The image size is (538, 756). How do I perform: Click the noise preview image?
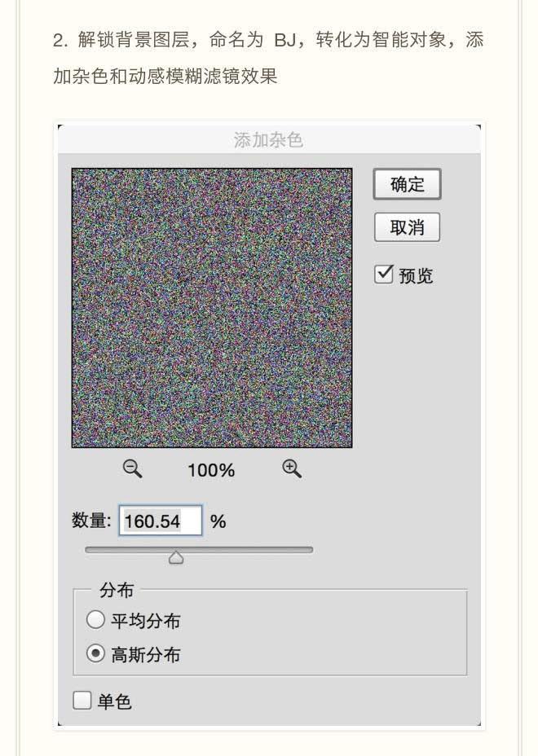coord(212,308)
